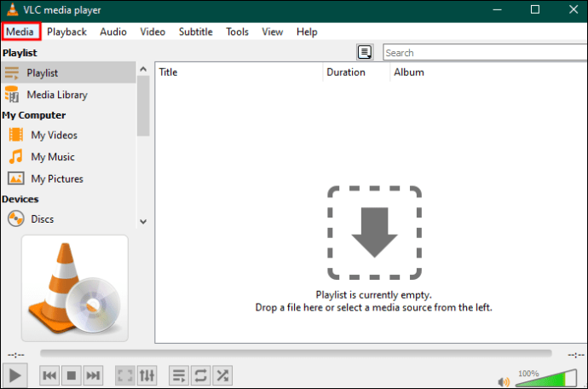The image size is (588, 389).
Task: Open My Music in sidebar
Action: tap(52, 157)
